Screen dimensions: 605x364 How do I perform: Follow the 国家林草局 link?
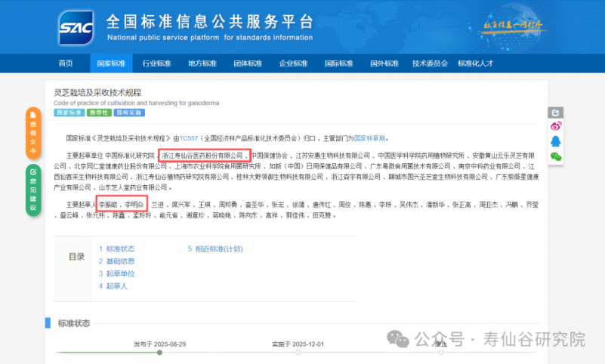coord(369,138)
